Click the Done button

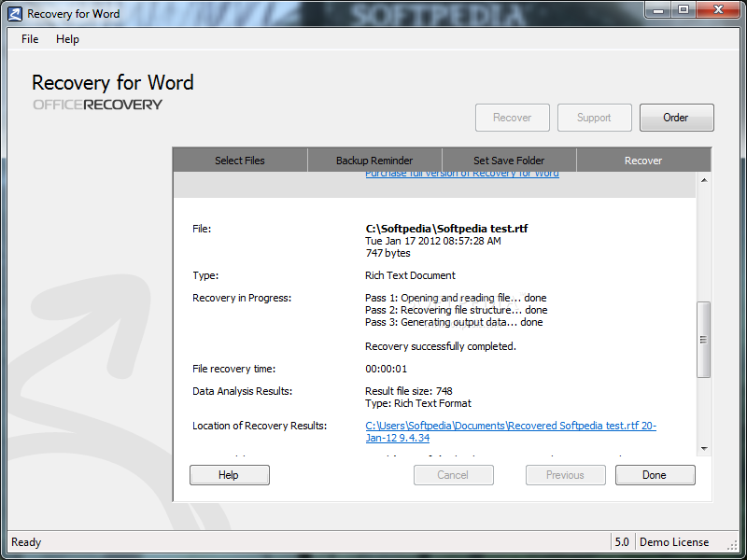pyautogui.click(x=655, y=475)
